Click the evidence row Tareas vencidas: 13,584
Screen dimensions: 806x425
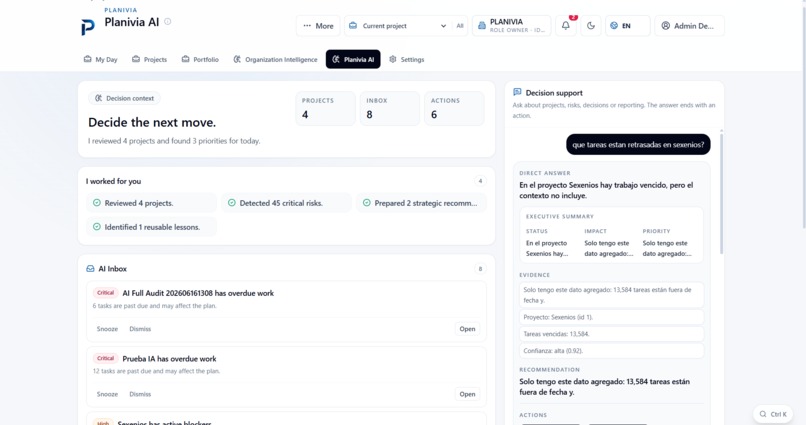[611, 334]
